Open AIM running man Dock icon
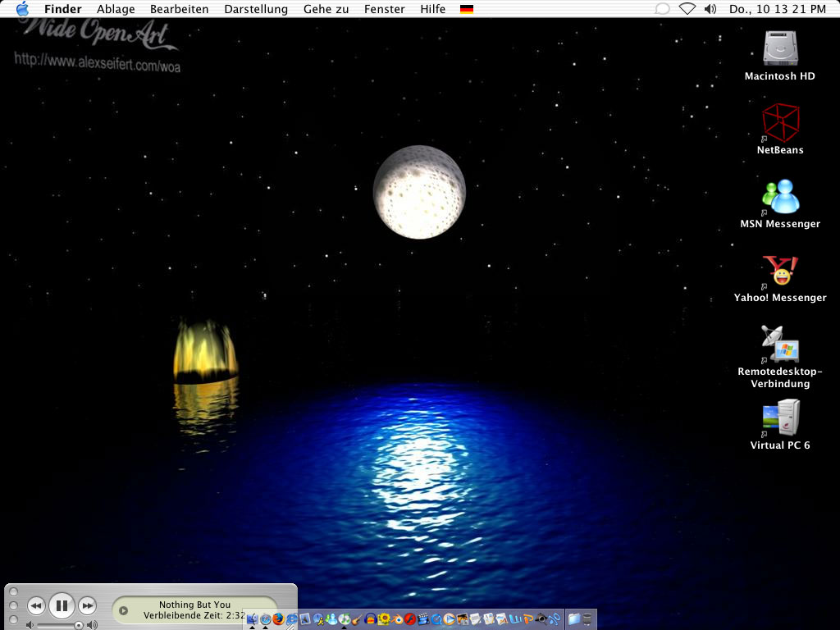This screenshot has height=630, width=840. [318, 619]
